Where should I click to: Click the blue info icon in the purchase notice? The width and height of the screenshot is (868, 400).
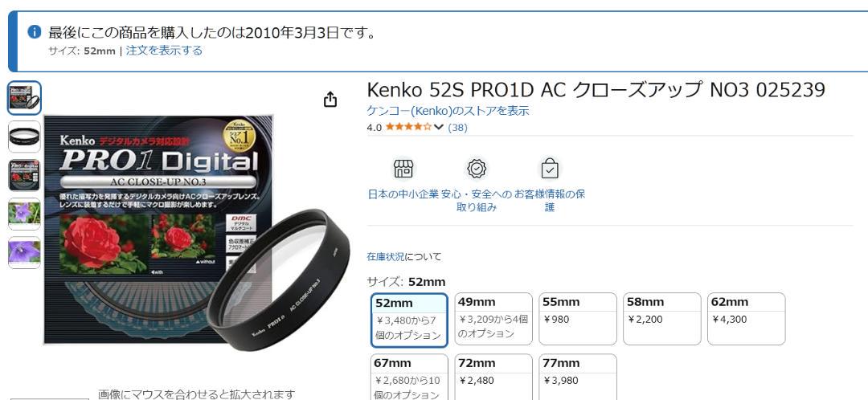pyautogui.click(x=35, y=31)
